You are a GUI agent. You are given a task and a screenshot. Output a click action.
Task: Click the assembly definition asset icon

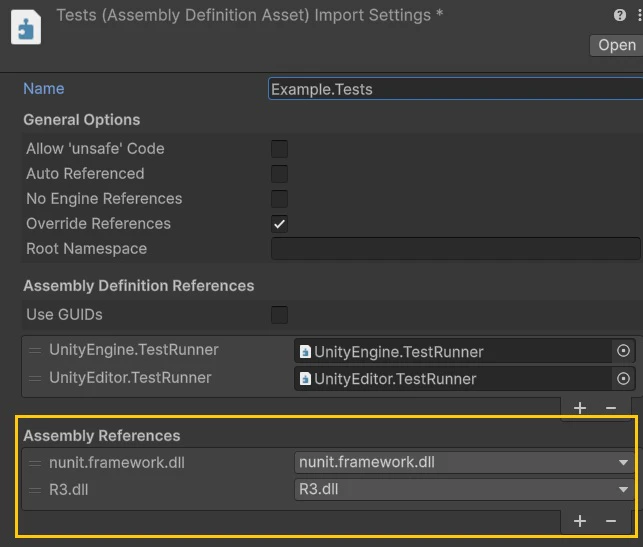click(26, 27)
